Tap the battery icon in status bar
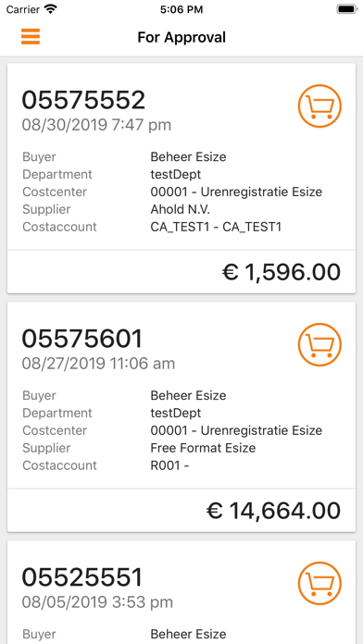363x644 pixels. 346,9
